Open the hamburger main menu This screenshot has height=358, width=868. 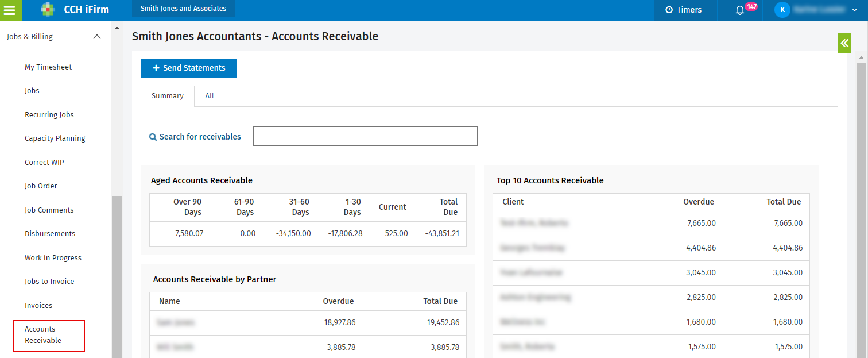[x=10, y=10]
